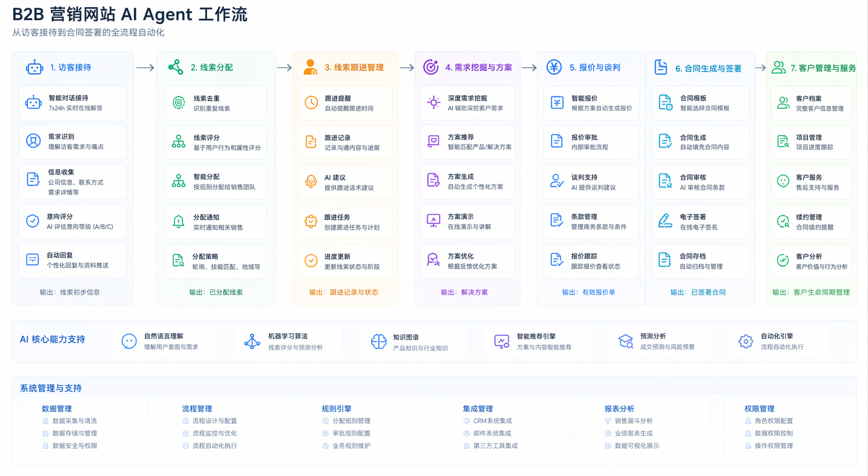Open the 报价跟踪 card
The image size is (868, 476).
coord(591,261)
